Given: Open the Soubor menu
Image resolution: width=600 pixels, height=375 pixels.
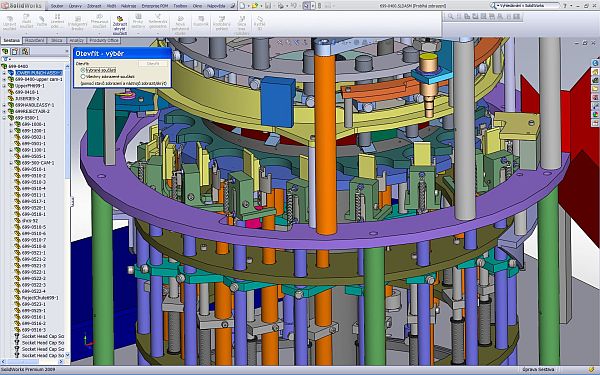Looking at the screenshot, I should pos(57,6).
